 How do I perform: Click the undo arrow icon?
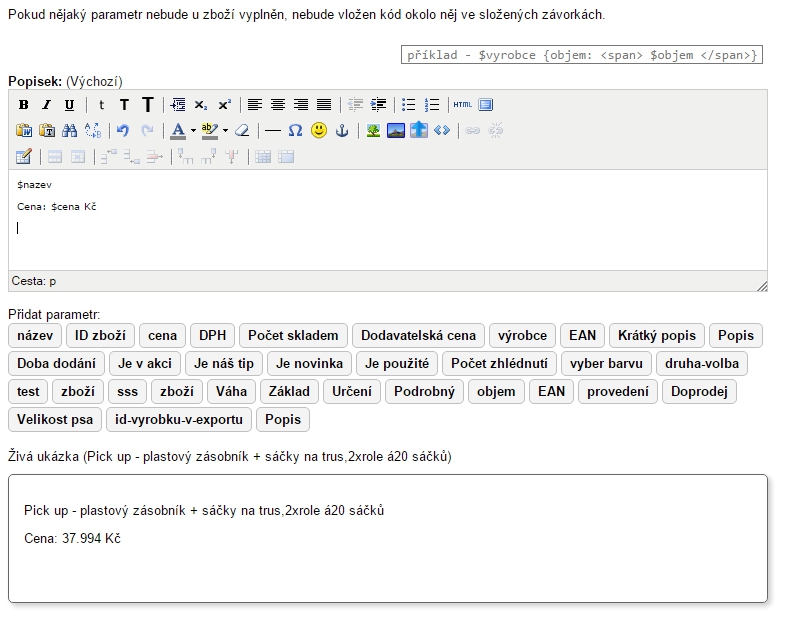[123, 130]
